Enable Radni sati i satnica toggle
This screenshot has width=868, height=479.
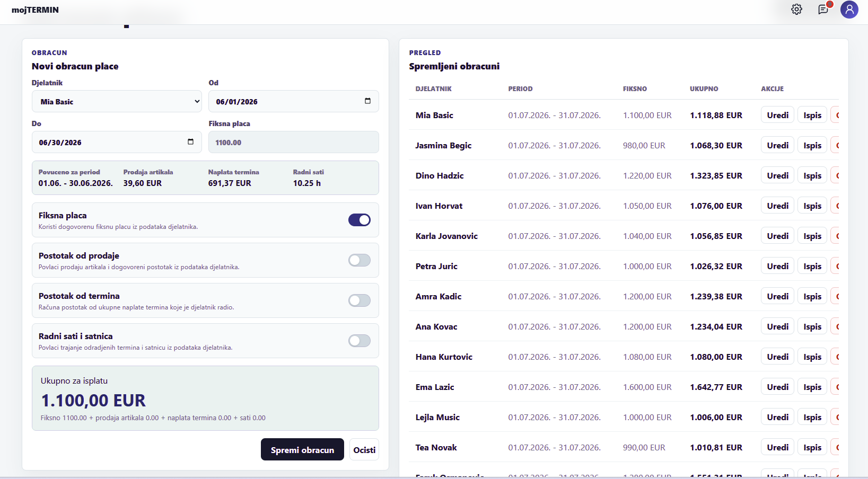click(x=360, y=341)
